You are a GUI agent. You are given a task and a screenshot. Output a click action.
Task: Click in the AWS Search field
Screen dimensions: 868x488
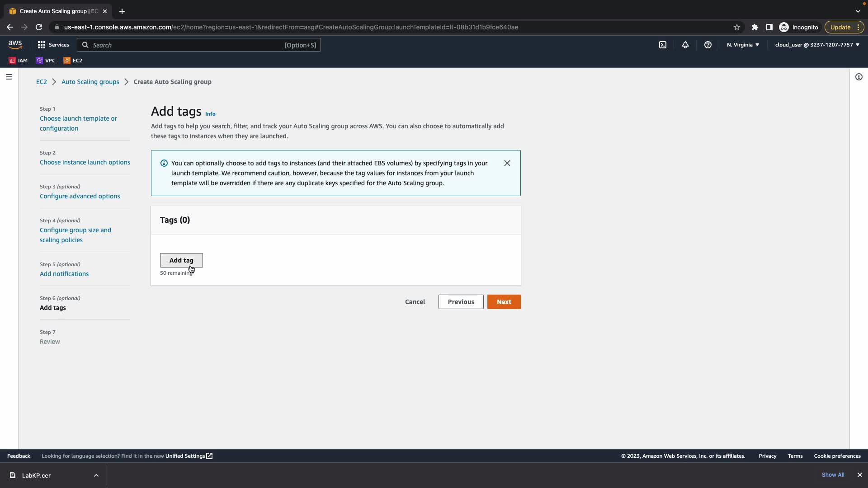click(x=190, y=45)
